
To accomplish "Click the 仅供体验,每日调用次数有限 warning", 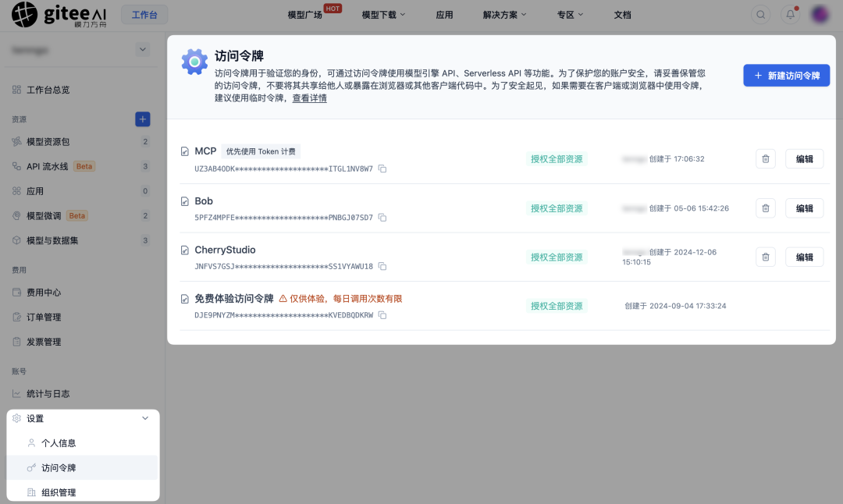I will 340,299.
